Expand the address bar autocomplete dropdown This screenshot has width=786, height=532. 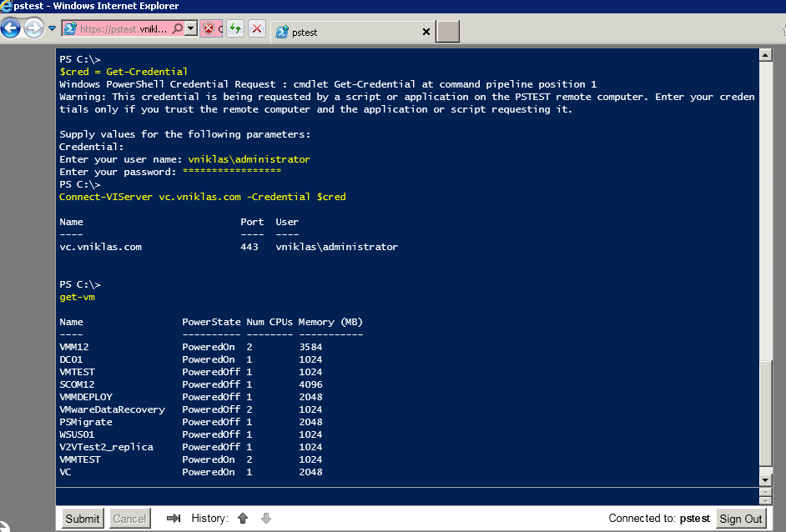click(191, 28)
